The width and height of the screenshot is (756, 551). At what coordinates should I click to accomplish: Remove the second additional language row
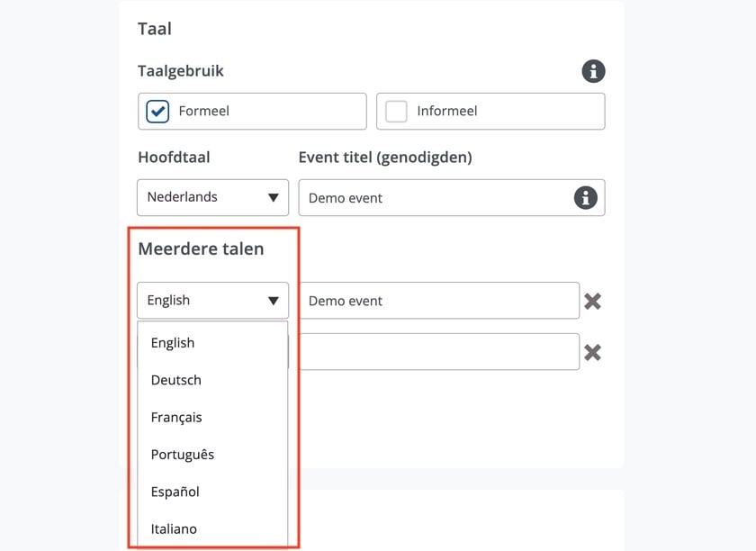[592, 353]
